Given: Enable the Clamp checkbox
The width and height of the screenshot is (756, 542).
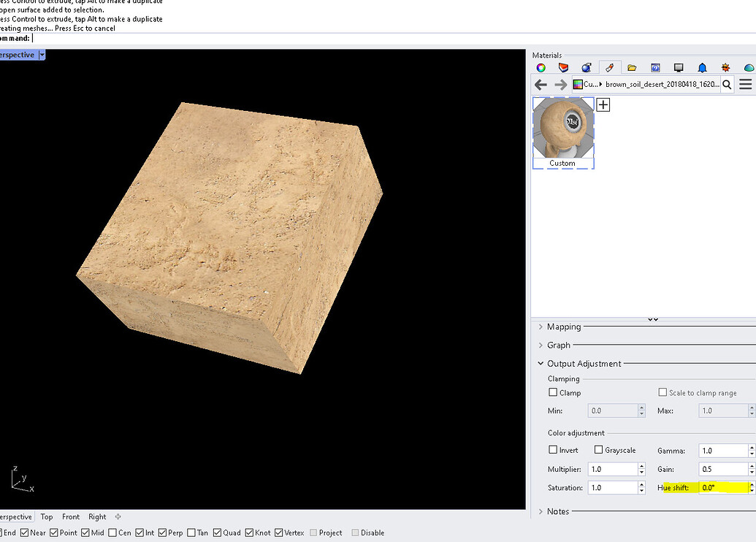Looking at the screenshot, I should (x=553, y=392).
